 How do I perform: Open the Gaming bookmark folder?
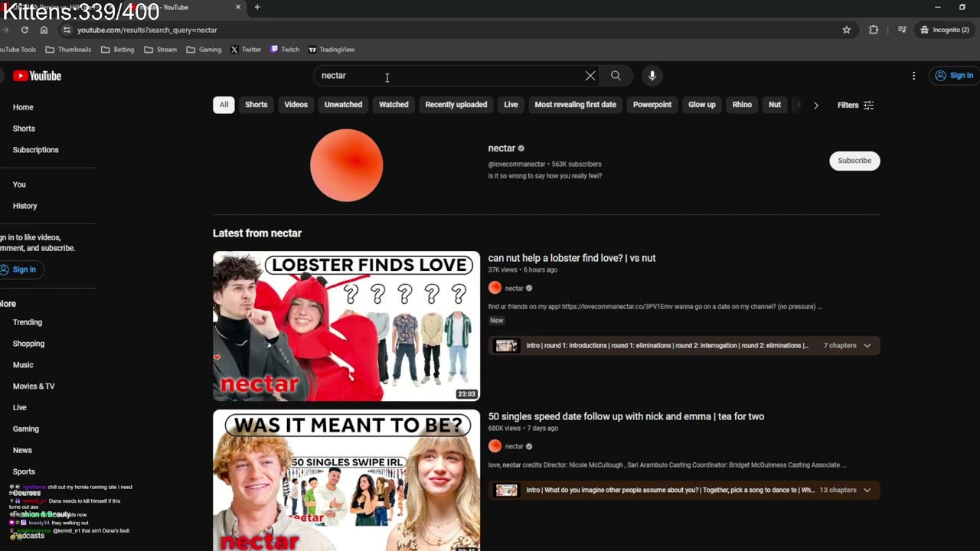point(204,50)
